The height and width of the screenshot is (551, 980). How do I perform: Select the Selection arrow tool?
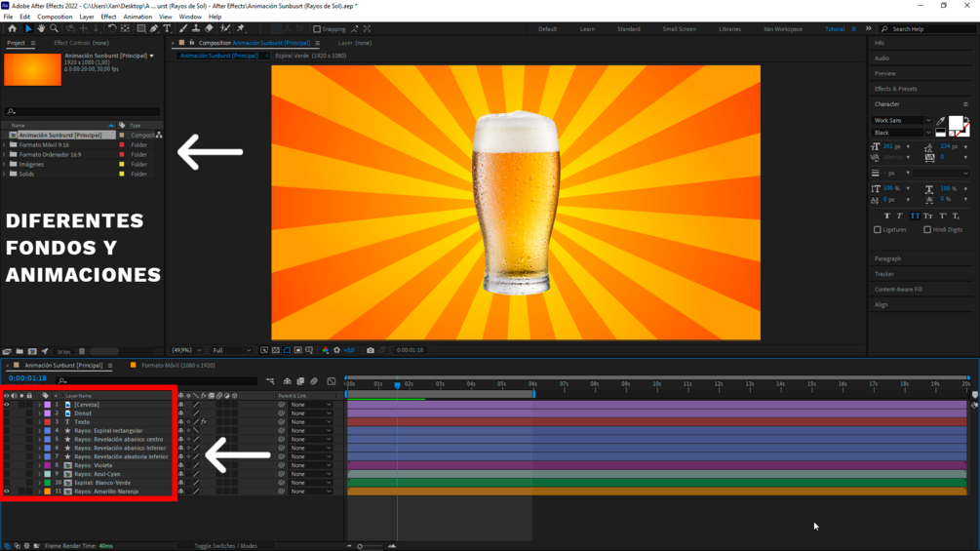(x=28, y=28)
